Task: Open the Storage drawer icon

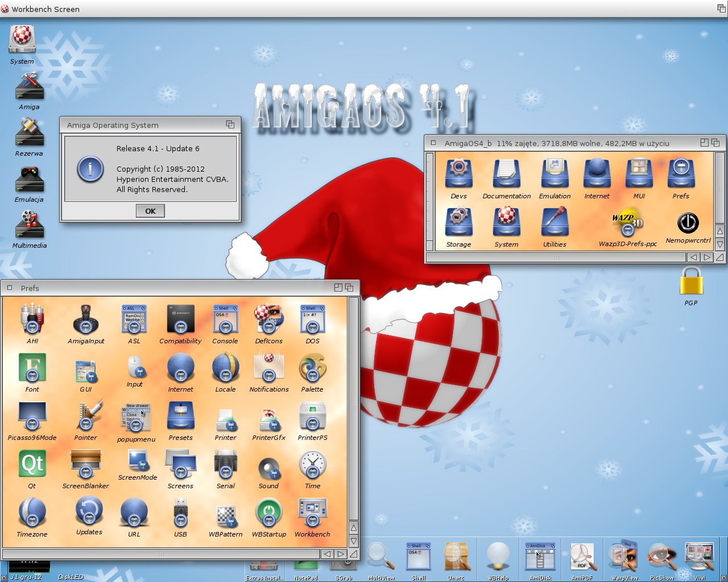Action: pyautogui.click(x=458, y=222)
